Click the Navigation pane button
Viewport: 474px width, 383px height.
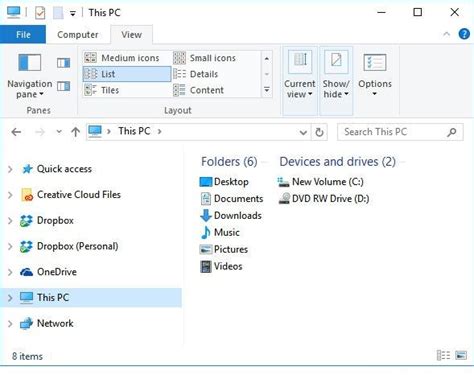click(x=30, y=76)
